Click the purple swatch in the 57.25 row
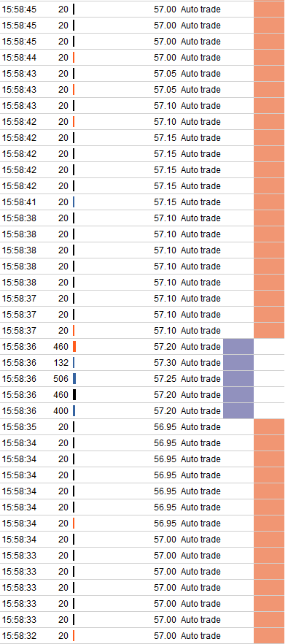The height and width of the screenshot is (644, 288). click(x=238, y=379)
